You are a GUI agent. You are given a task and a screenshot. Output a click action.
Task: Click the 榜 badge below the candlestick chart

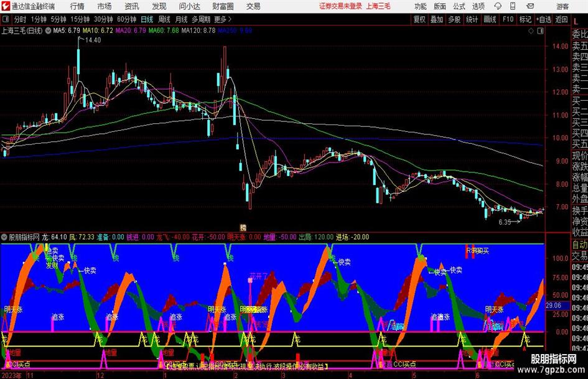243,228
